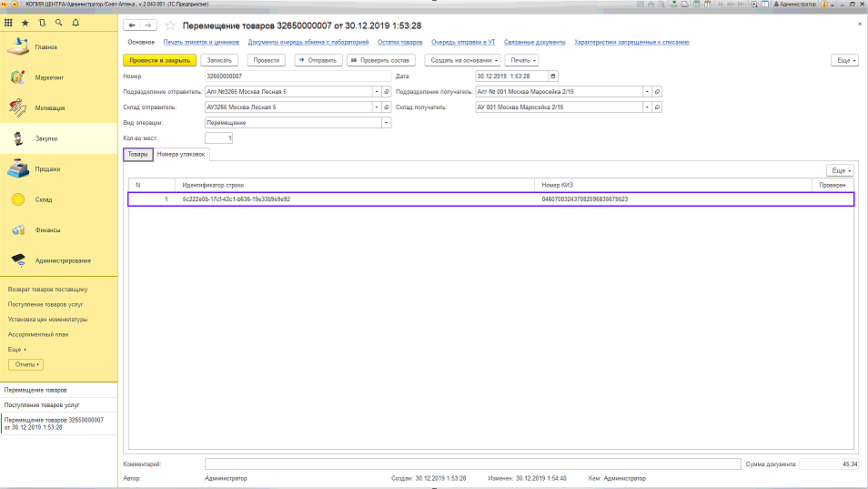Open Остатки товаров link
Screen dimensions: 868x489
[x=399, y=42]
